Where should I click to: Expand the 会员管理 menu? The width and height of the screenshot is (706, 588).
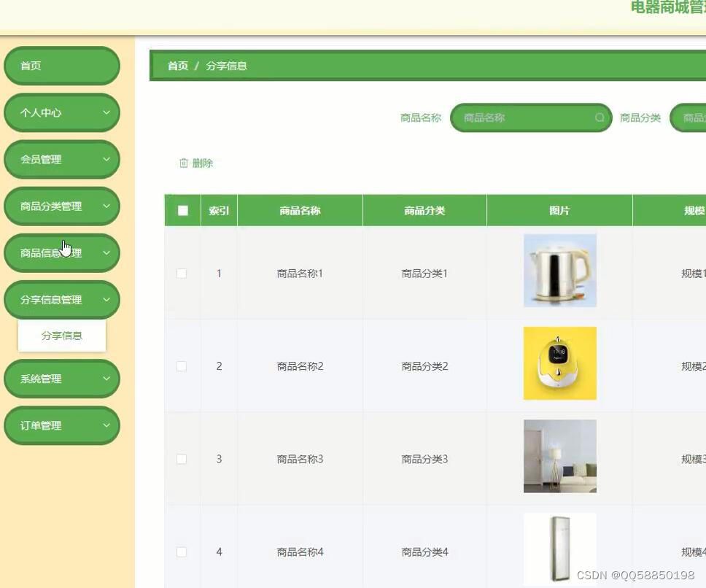coord(62,159)
